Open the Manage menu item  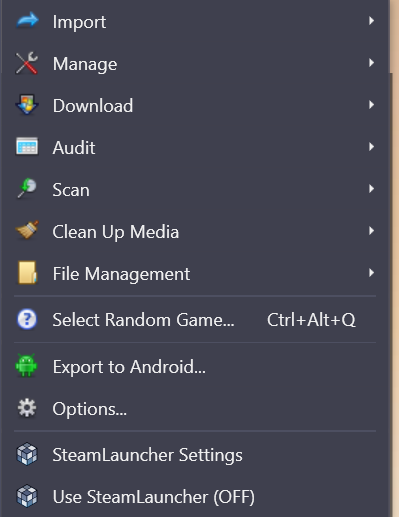click(195, 63)
